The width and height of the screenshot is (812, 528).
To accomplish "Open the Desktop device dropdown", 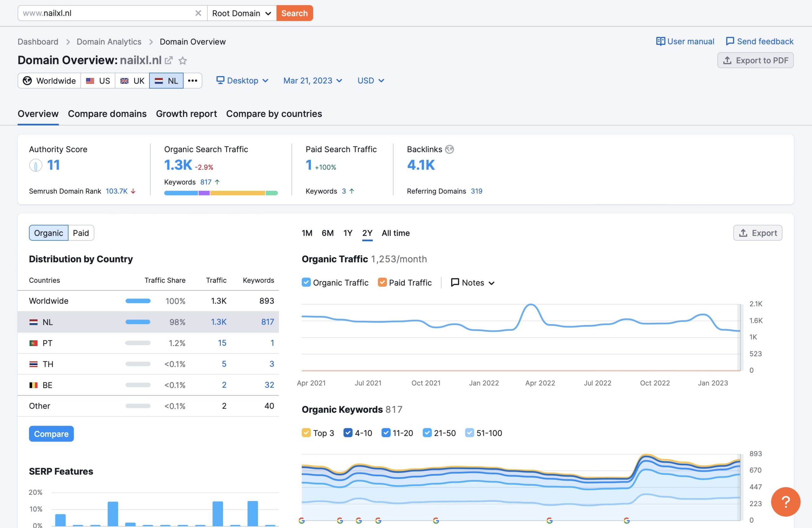I will 243,81.
